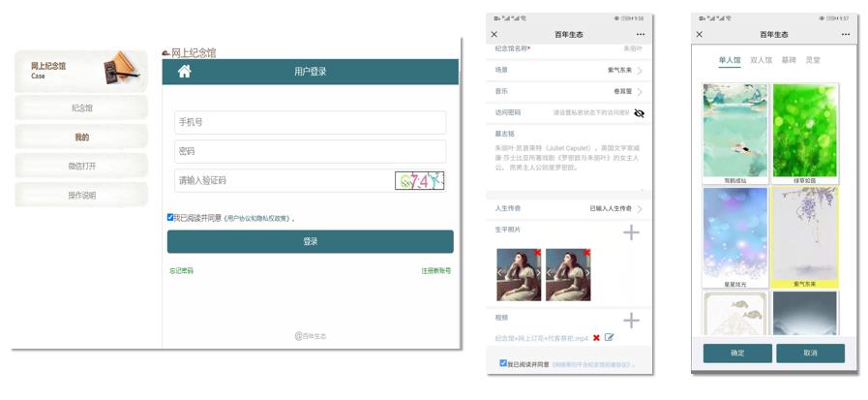The height and width of the screenshot is (400, 868).
Task: Toggle the 访问密码 visibility eye icon
Action: [x=639, y=113]
